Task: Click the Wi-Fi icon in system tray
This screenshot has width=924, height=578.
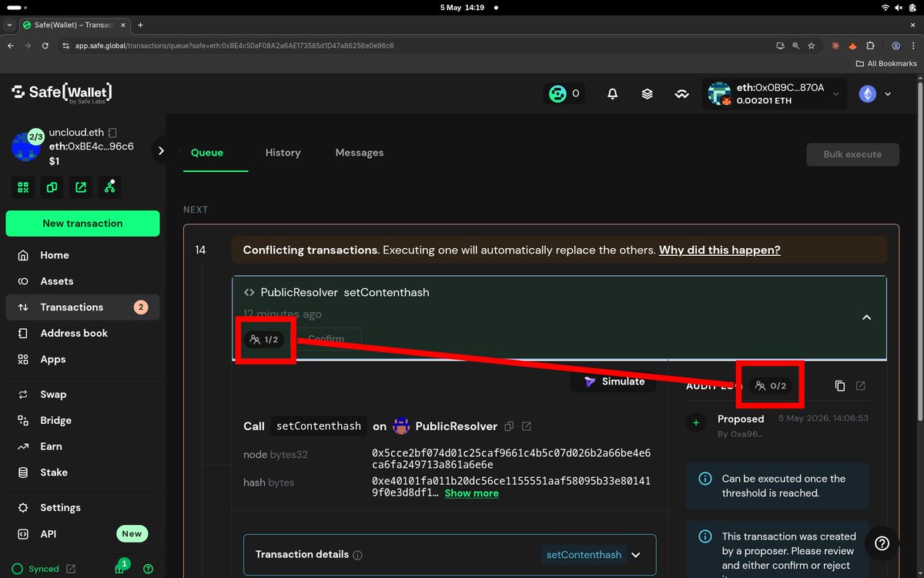Action: click(x=885, y=7)
